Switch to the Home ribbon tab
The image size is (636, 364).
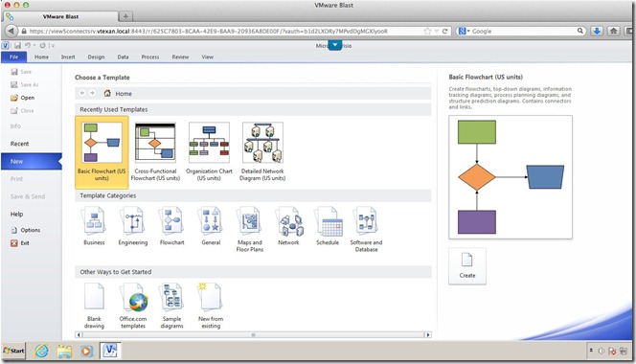(x=41, y=57)
